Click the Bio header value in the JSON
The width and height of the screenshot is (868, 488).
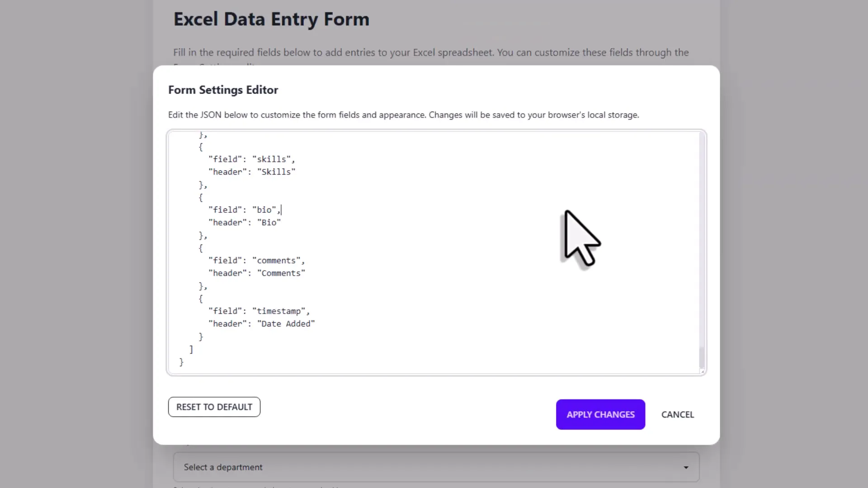269,222
